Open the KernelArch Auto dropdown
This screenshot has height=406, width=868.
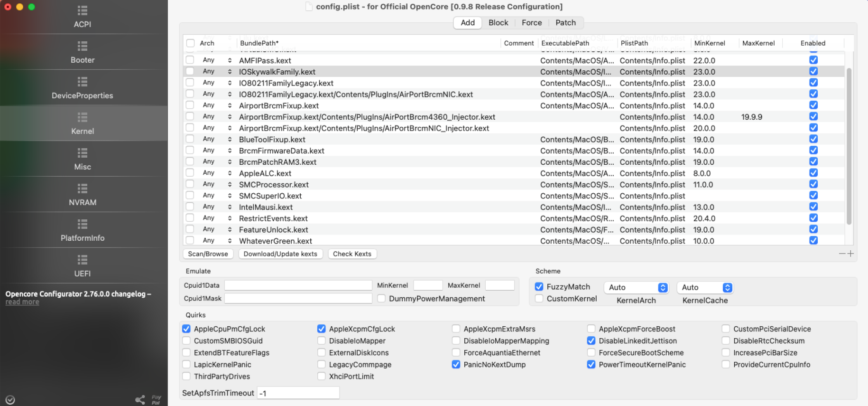click(x=636, y=287)
